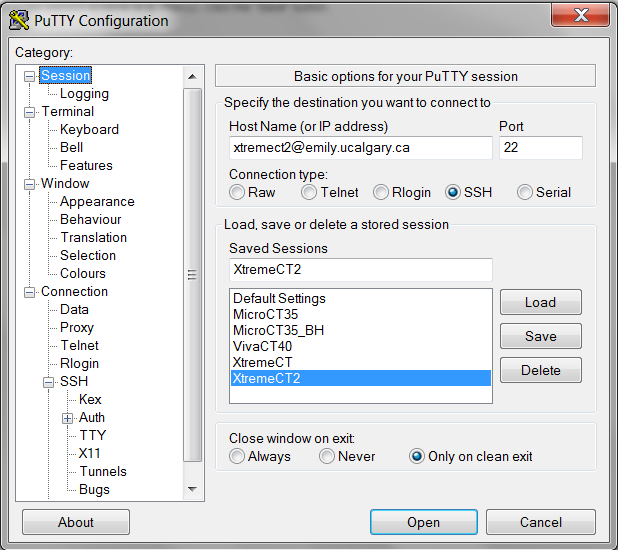This screenshot has height=550, width=618.
Task: Select the SSH connection type
Action: click(453, 192)
